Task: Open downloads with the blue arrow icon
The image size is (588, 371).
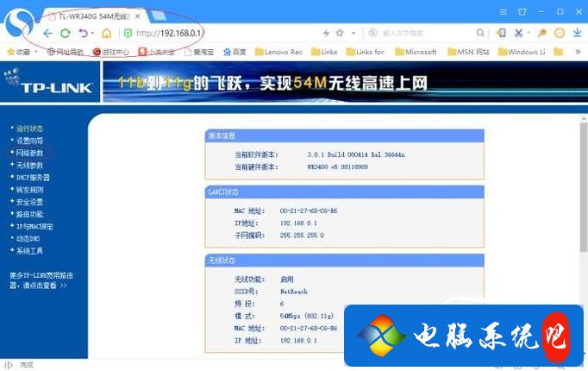Action: (x=577, y=33)
